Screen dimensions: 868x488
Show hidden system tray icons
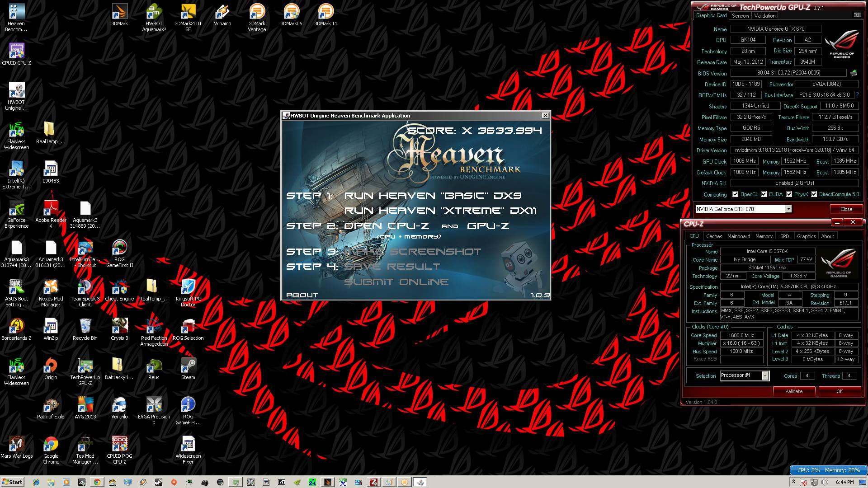pos(793,482)
